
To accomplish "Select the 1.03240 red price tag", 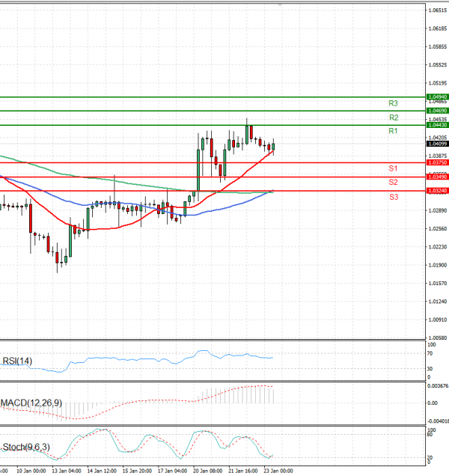I will 438,191.
